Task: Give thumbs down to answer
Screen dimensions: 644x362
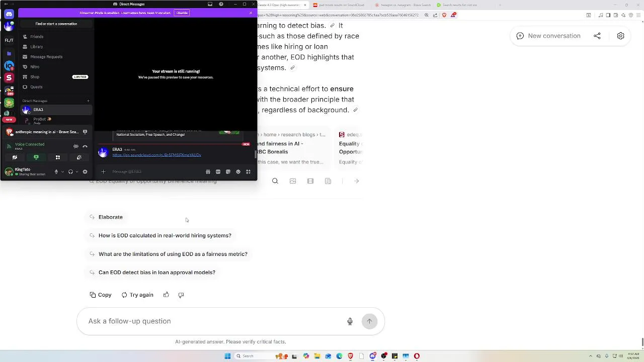Action: click(x=181, y=295)
